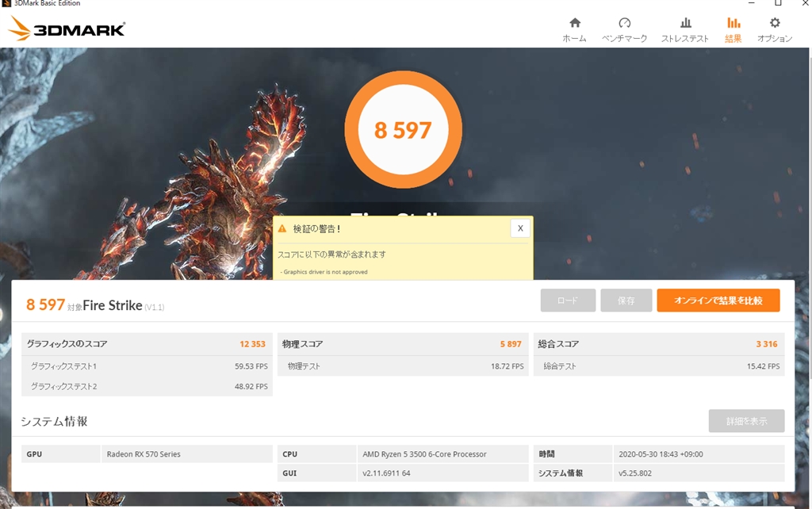This screenshot has width=812, height=509.
Task: Click the 総合スコア header
Action: [x=558, y=344]
